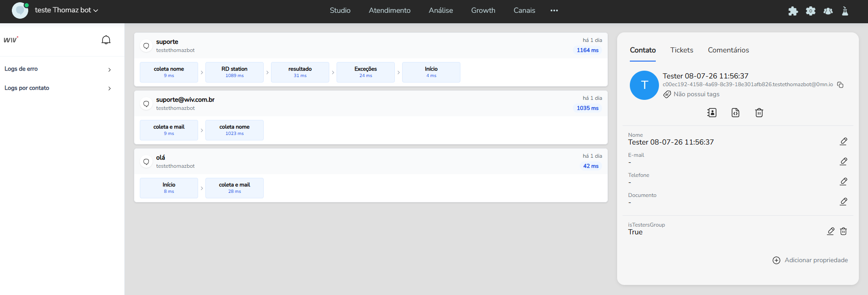Open the Atendimento menu
Viewport: 868px width, 295px height.
tap(389, 10)
